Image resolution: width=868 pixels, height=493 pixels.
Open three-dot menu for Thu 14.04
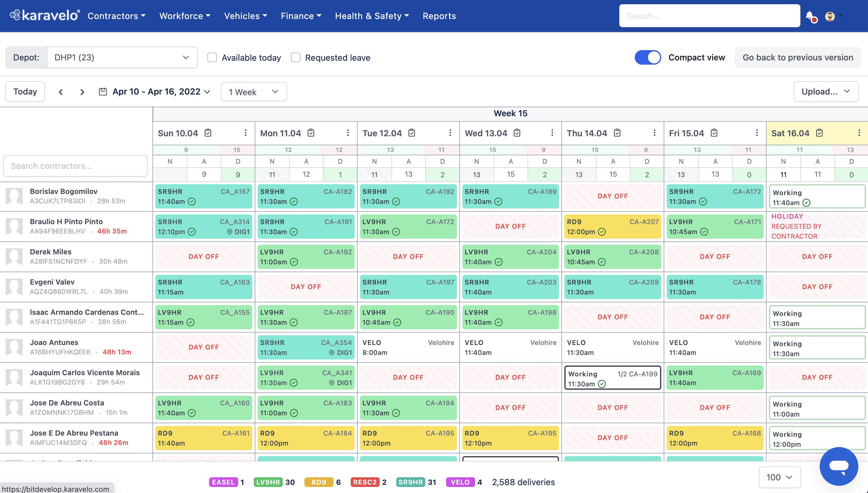[655, 133]
